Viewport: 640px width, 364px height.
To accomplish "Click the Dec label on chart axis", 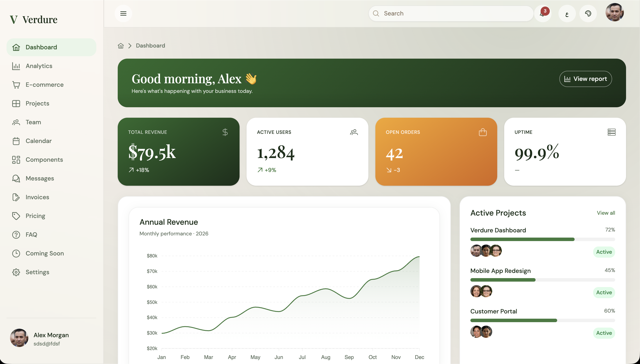I will click(419, 357).
